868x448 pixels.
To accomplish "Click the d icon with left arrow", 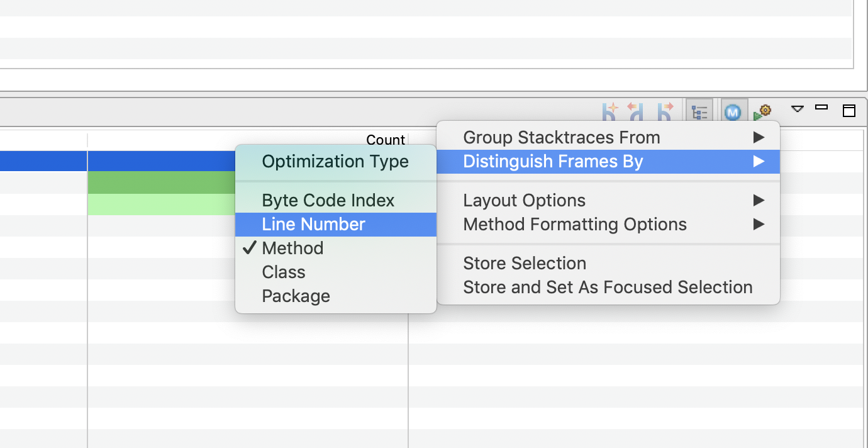I will click(x=637, y=111).
